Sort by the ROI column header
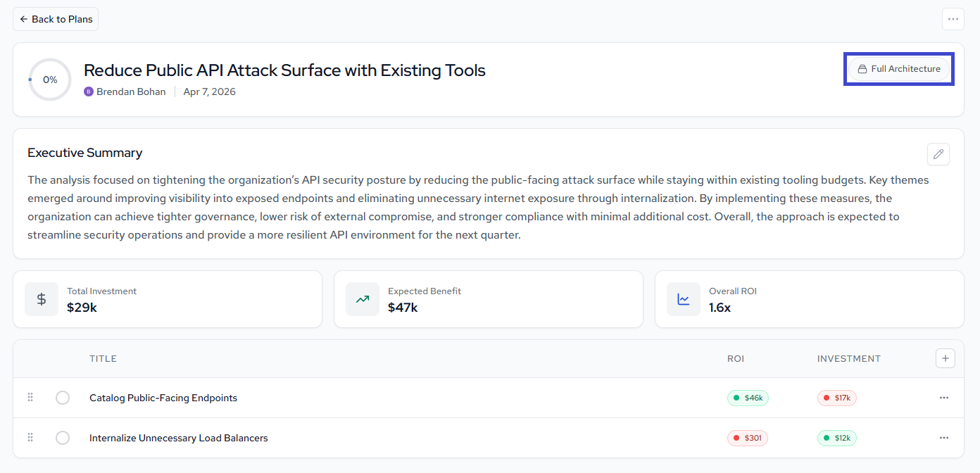Viewport: 980px width, 473px height. pos(735,359)
